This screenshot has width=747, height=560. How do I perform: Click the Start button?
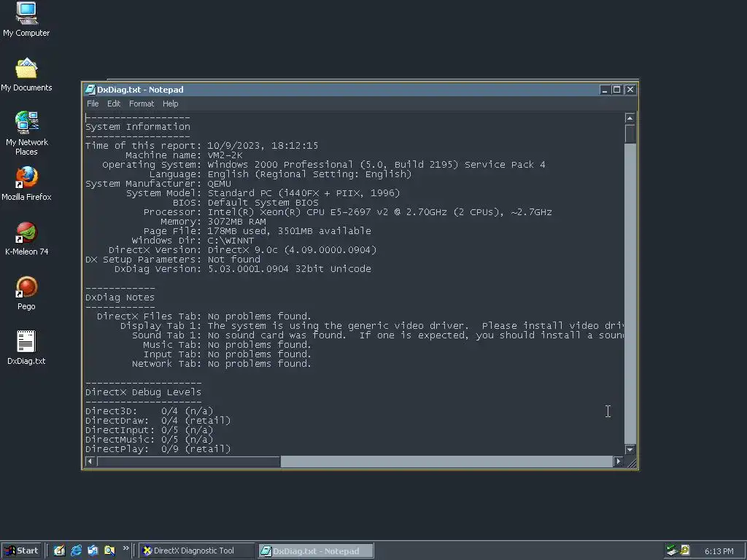[22, 551]
